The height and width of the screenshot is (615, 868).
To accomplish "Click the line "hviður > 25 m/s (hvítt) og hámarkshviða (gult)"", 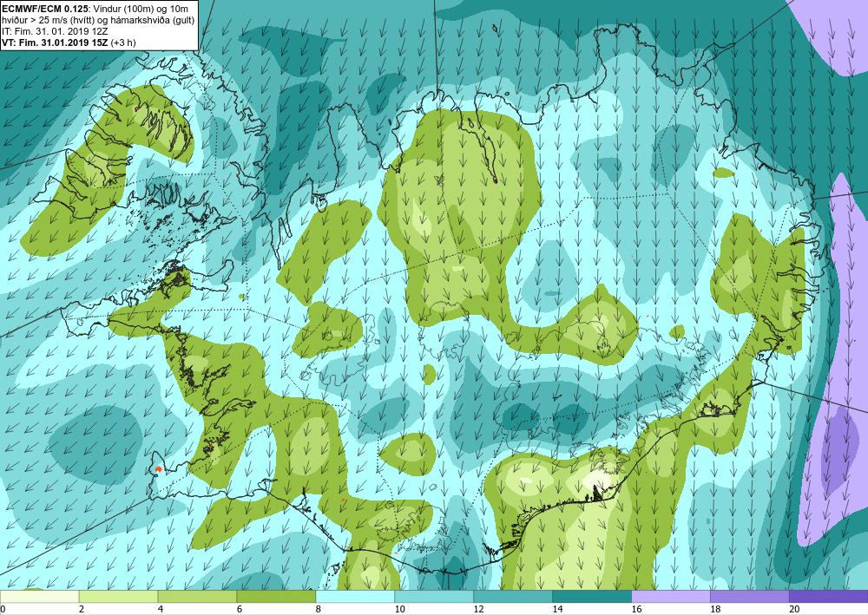I will 97,20.
